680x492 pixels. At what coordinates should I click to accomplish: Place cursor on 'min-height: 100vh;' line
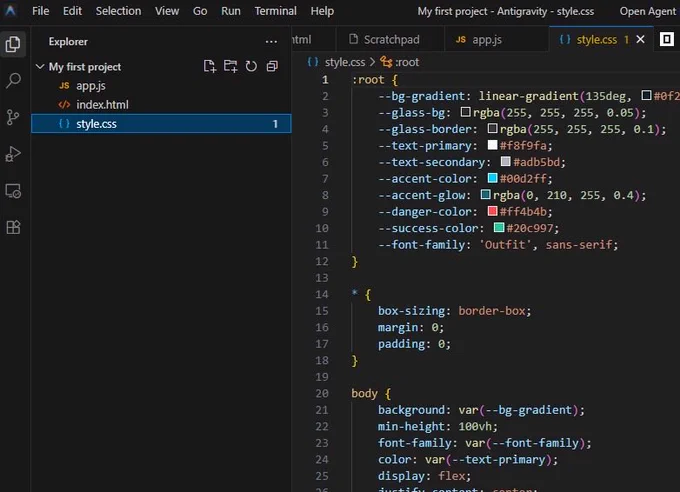tap(438, 426)
